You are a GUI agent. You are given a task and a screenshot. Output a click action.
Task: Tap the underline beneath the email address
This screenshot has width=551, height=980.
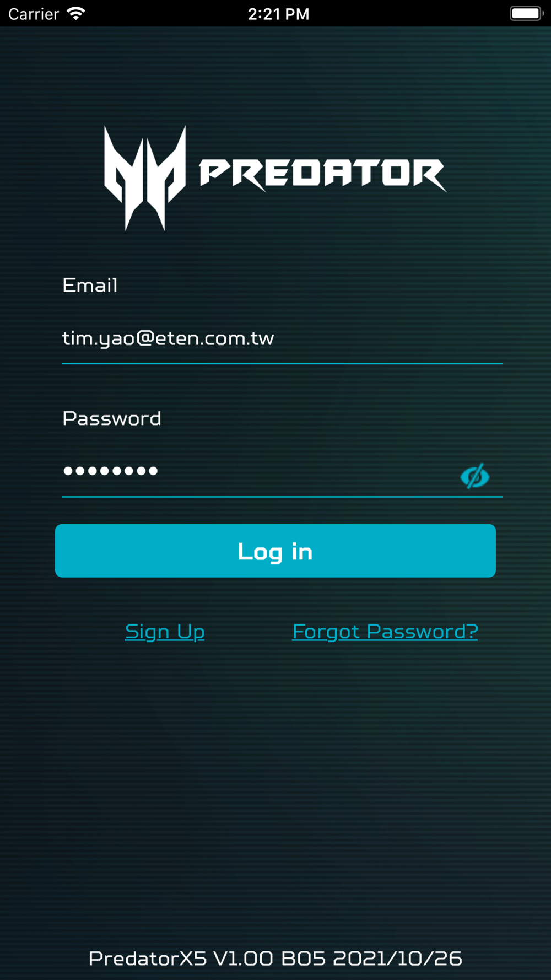(282, 364)
